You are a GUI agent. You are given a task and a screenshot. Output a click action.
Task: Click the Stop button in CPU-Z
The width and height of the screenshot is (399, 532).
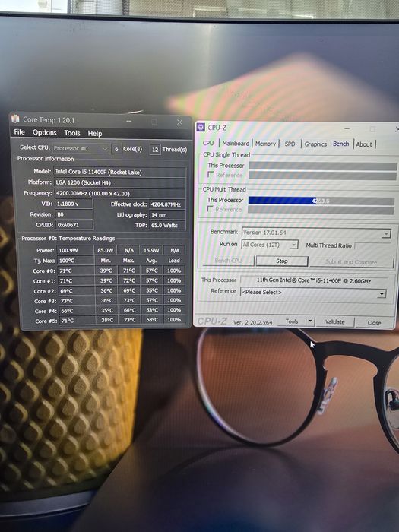pyautogui.click(x=282, y=261)
